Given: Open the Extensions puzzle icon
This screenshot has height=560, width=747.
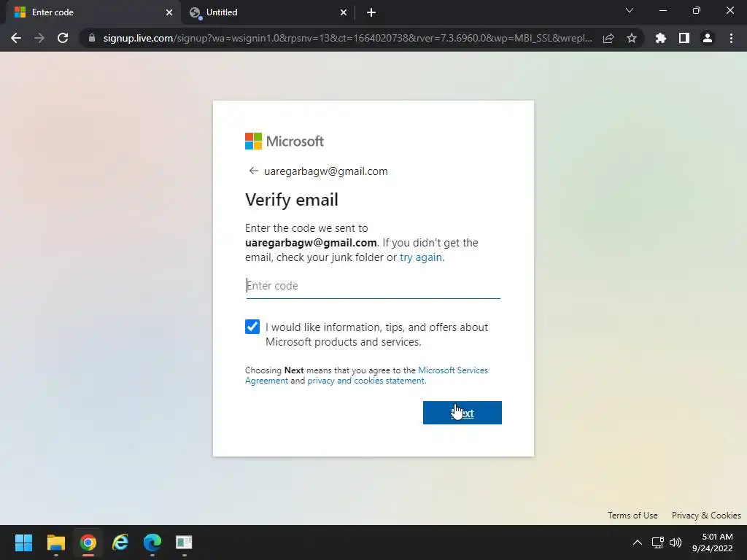Looking at the screenshot, I should tap(661, 38).
